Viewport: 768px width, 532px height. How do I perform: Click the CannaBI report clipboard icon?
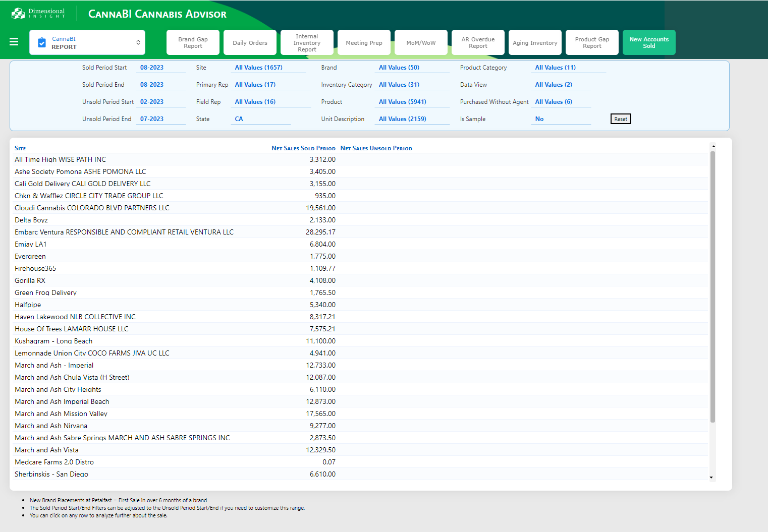click(42, 43)
